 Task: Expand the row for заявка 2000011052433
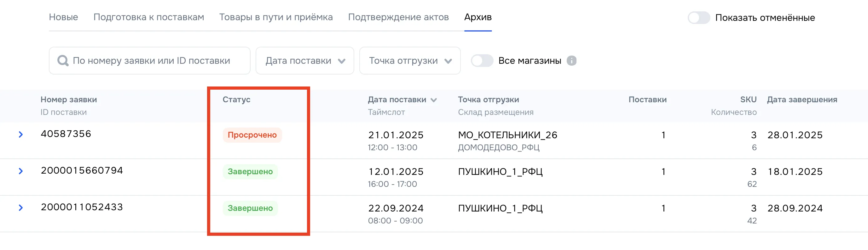click(21, 208)
